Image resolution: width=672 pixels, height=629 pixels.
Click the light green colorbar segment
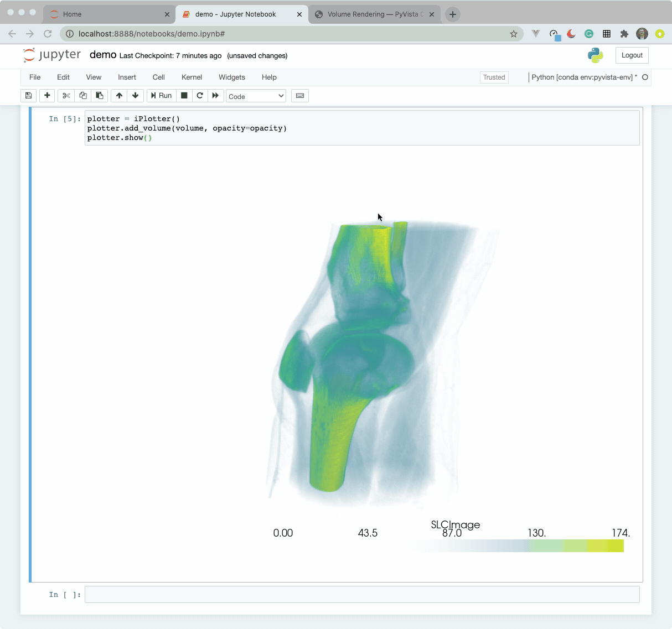pos(545,546)
